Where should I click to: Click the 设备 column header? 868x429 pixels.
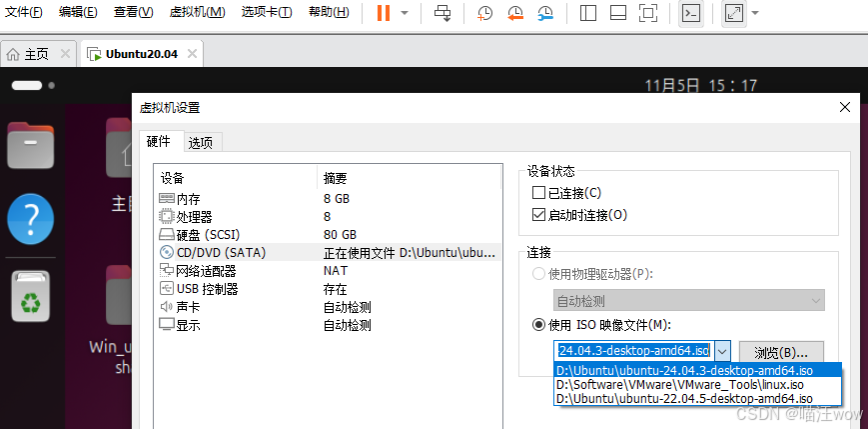pos(236,178)
